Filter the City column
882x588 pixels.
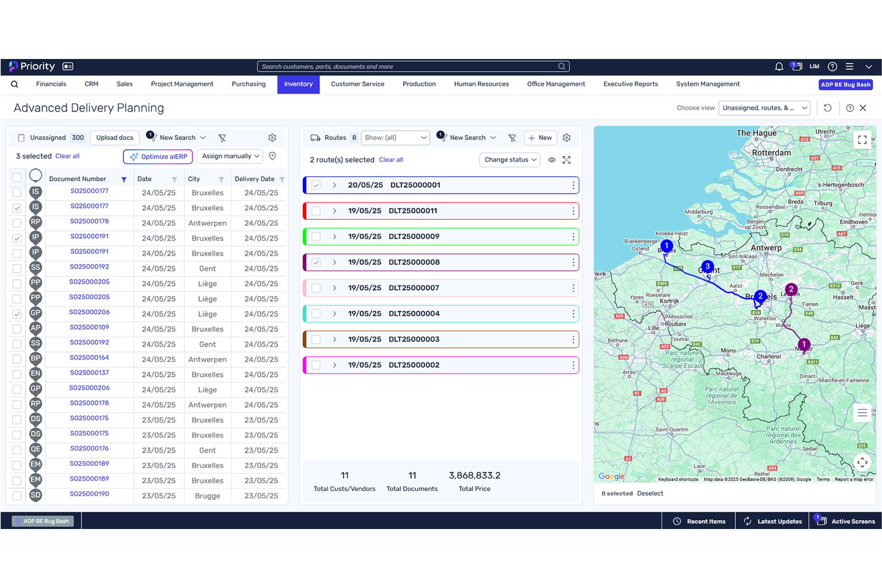(x=221, y=179)
